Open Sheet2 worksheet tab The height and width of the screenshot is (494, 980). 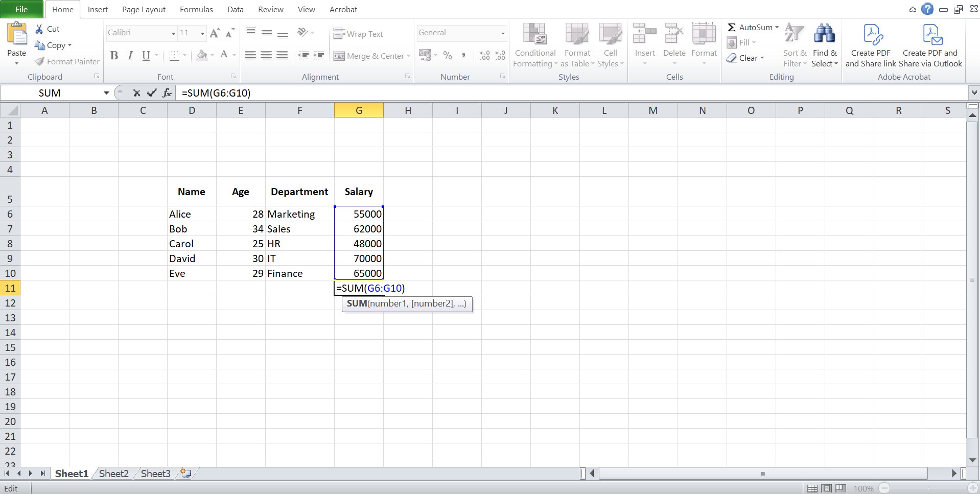[x=114, y=474]
